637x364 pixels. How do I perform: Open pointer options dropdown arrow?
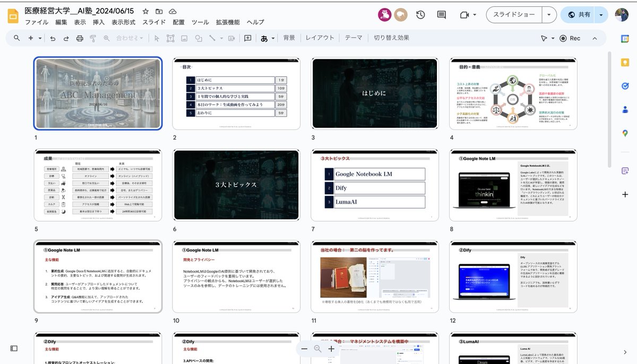pos(553,38)
